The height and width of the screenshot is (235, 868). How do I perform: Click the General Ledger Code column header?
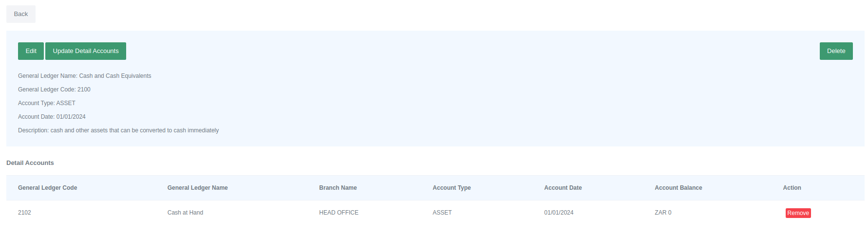tap(47, 188)
